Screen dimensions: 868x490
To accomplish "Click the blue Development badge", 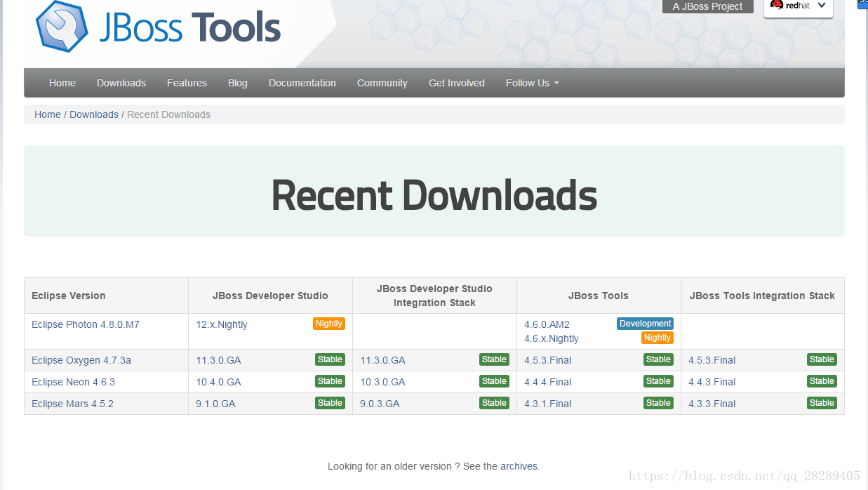I will tap(646, 324).
